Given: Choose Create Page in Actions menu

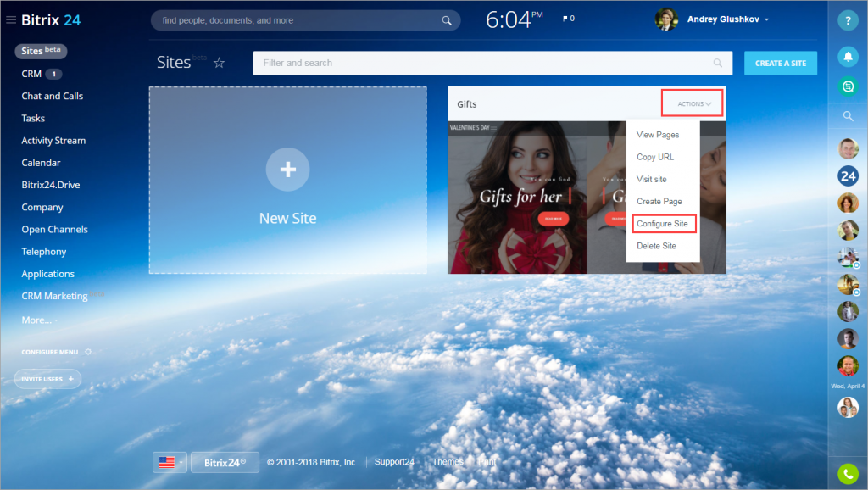Looking at the screenshot, I should click(x=659, y=201).
